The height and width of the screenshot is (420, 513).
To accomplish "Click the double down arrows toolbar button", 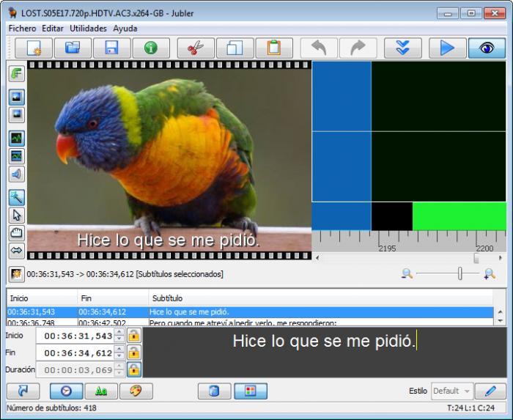I will [x=402, y=48].
